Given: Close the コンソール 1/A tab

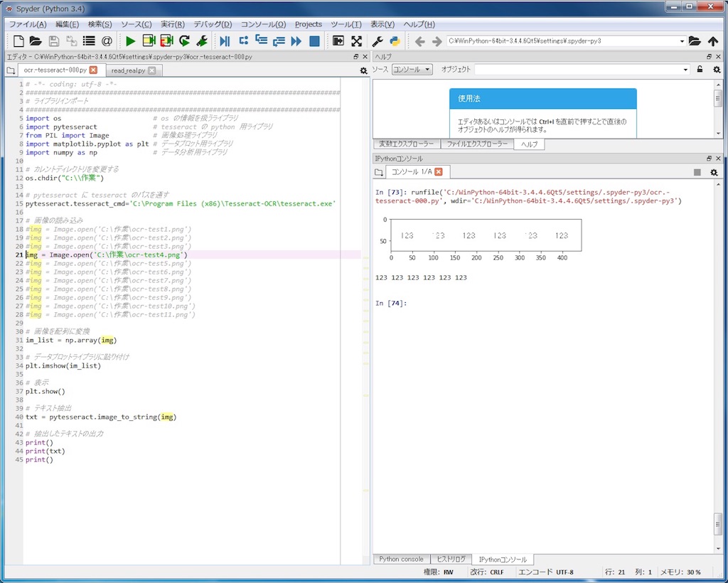Looking at the screenshot, I should (439, 172).
